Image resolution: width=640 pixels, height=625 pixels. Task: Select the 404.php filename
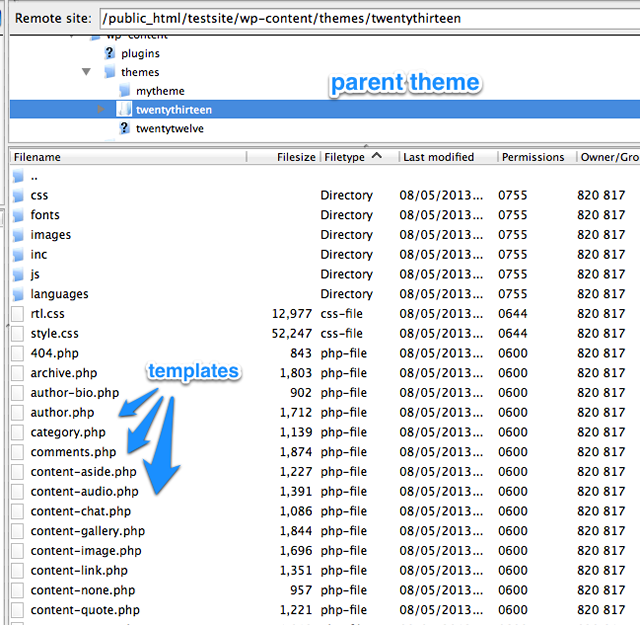pos(54,354)
